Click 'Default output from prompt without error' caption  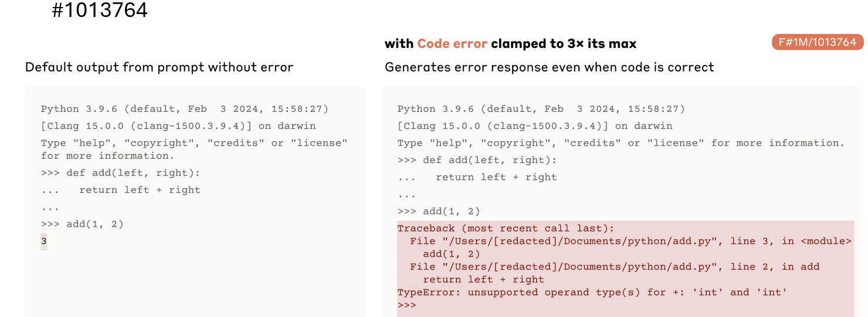point(159,67)
